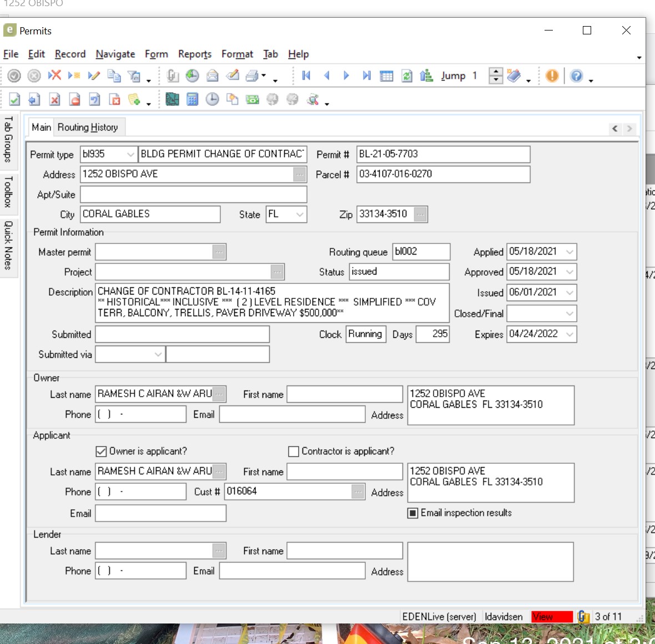
Task: Open the grid table view icon
Action: coord(386,76)
